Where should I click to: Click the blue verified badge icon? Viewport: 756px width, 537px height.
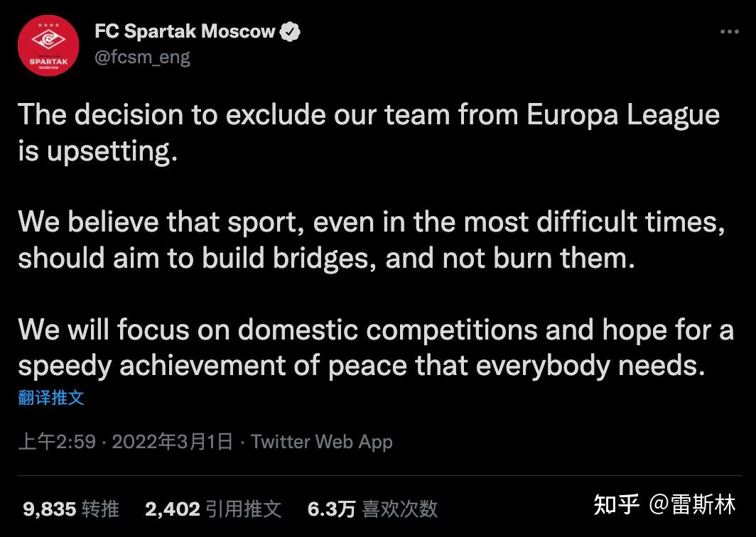click(292, 32)
